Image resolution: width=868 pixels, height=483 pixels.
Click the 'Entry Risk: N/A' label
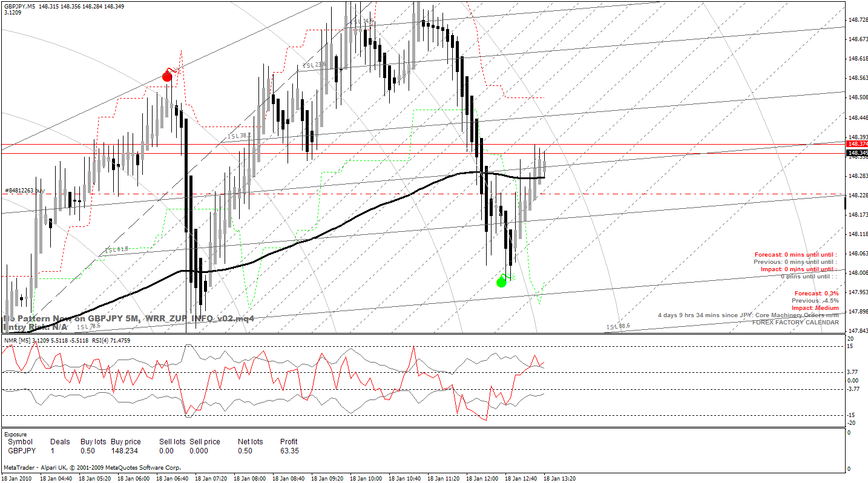35,327
